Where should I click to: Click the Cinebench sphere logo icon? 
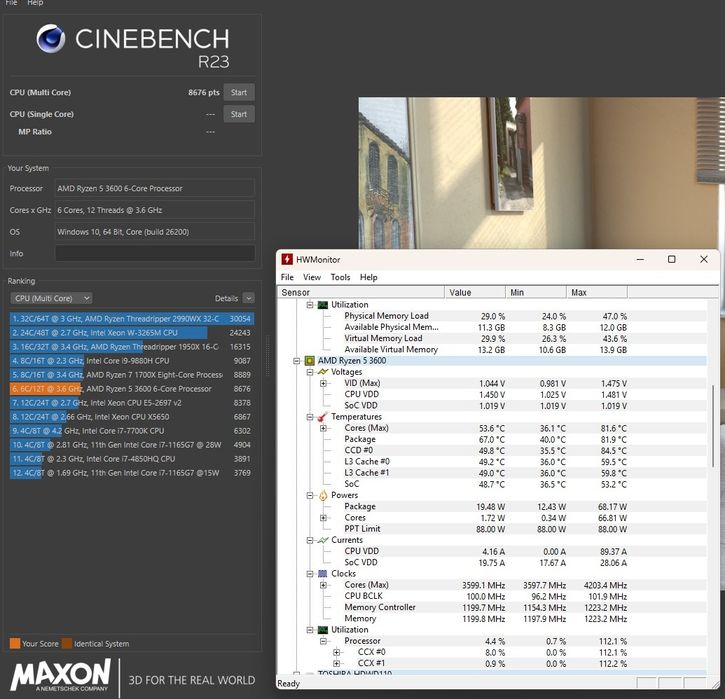pyautogui.click(x=51, y=38)
